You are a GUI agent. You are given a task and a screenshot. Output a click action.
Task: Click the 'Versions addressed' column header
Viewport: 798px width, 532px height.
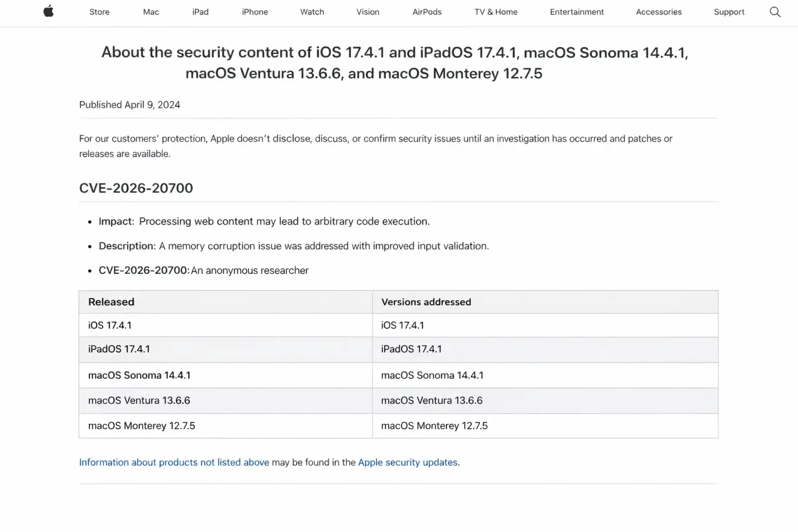click(426, 302)
